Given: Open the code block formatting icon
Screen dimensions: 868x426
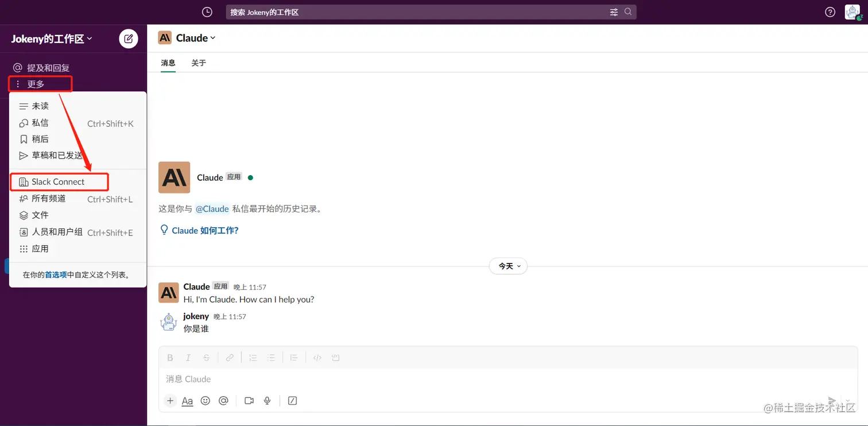Looking at the screenshot, I should pyautogui.click(x=317, y=357).
